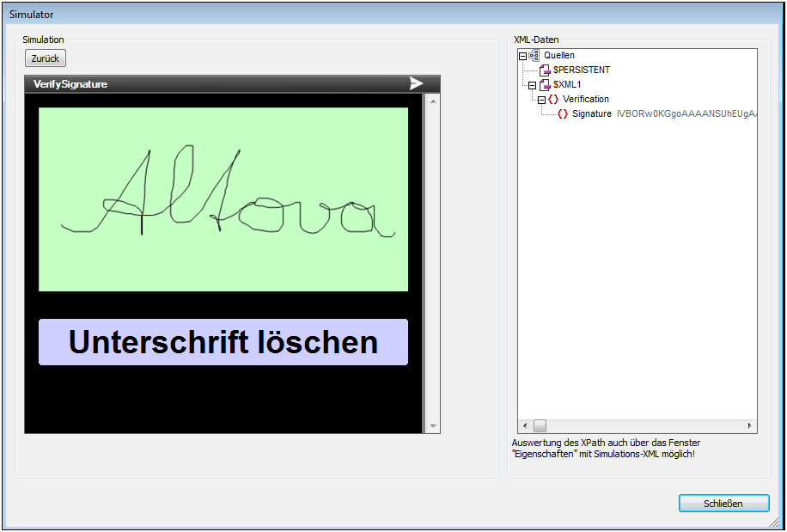787x532 pixels.
Task: Click the Signature base64 value text
Action: pos(686,113)
